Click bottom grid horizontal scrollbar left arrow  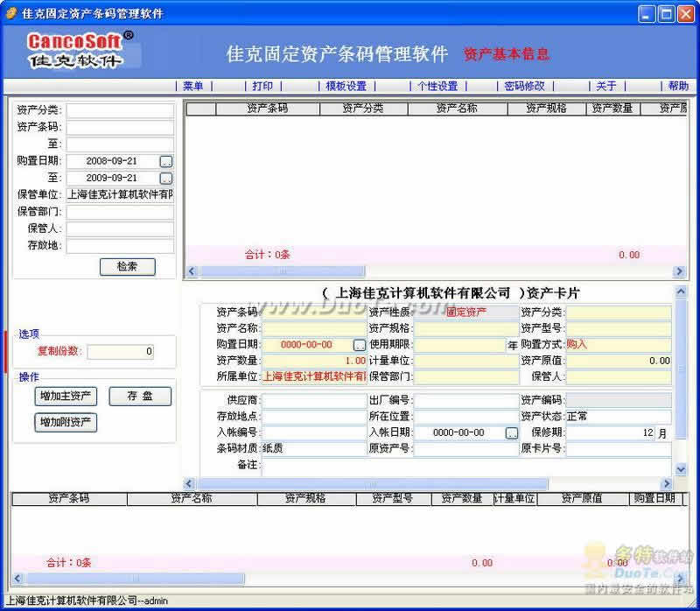pyautogui.click(x=17, y=579)
